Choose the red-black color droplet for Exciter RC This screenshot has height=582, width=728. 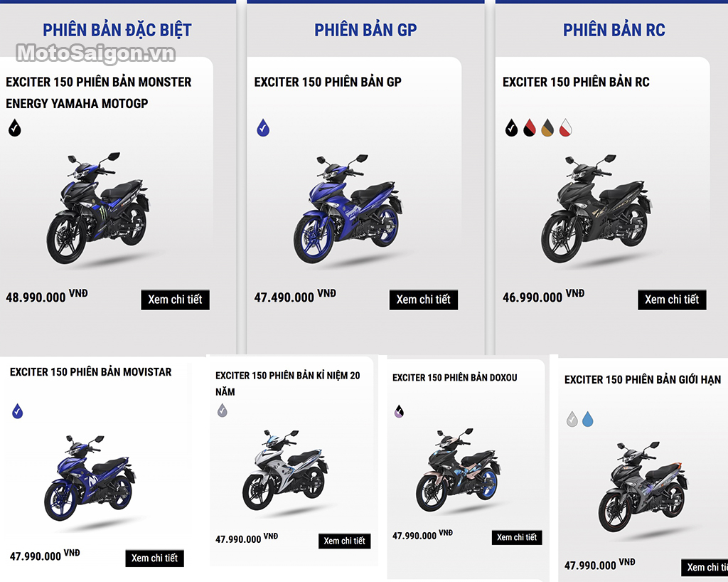(529, 128)
